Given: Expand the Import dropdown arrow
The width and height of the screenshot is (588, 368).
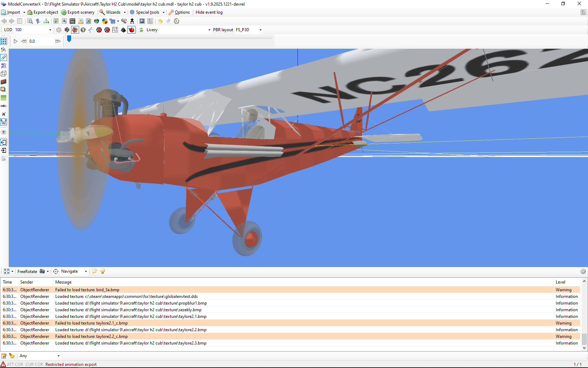Looking at the screenshot, I should click(24, 12).
